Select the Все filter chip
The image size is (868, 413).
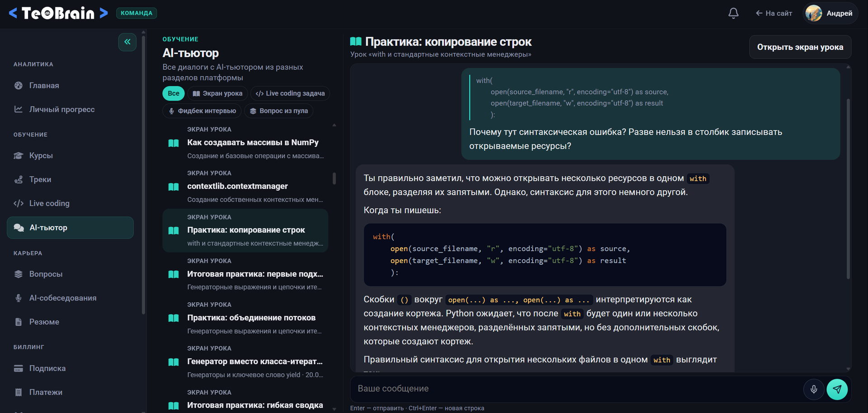click(174, 94)
